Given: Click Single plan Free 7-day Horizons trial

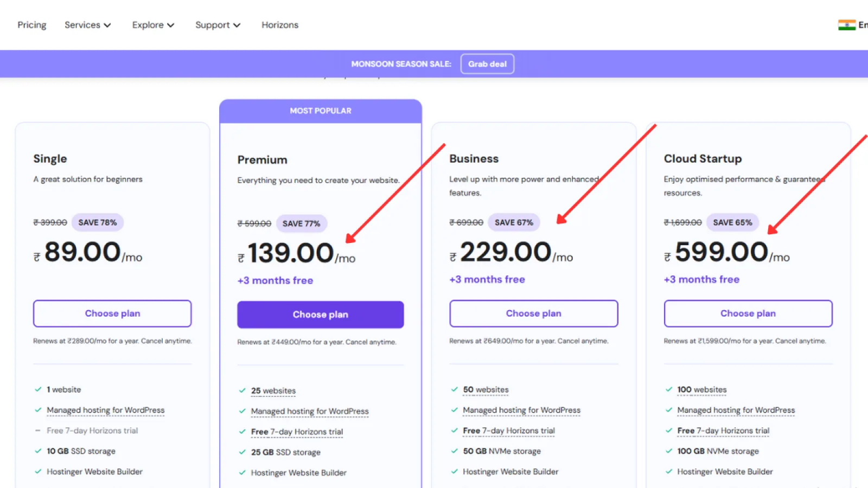Looking at the screenshot, I should [92, 431].
